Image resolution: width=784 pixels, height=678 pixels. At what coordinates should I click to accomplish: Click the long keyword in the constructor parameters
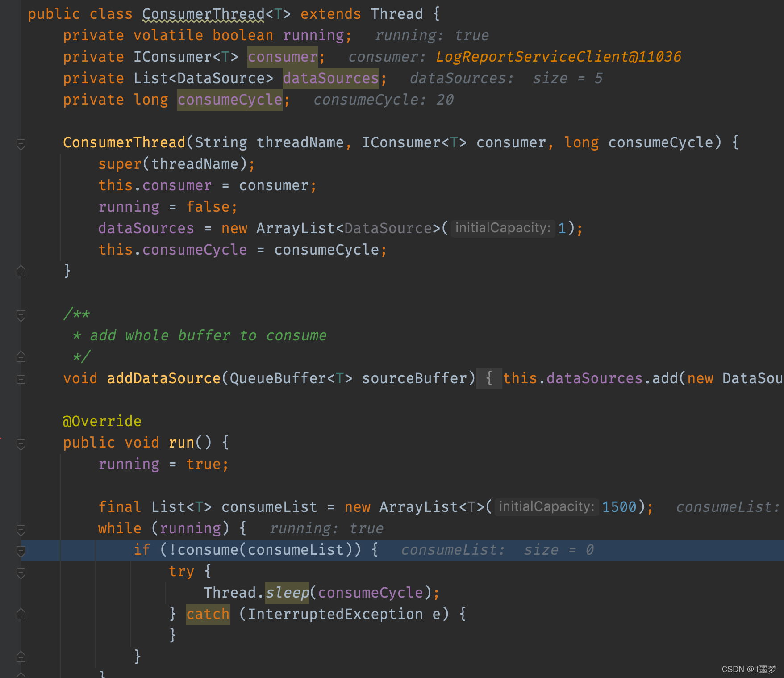[x=581, y=142]
